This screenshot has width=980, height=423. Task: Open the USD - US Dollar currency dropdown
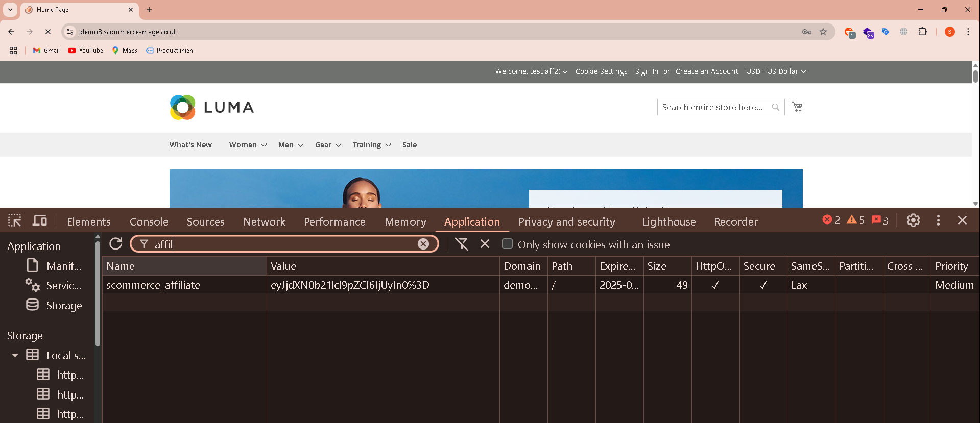(775, 71)
